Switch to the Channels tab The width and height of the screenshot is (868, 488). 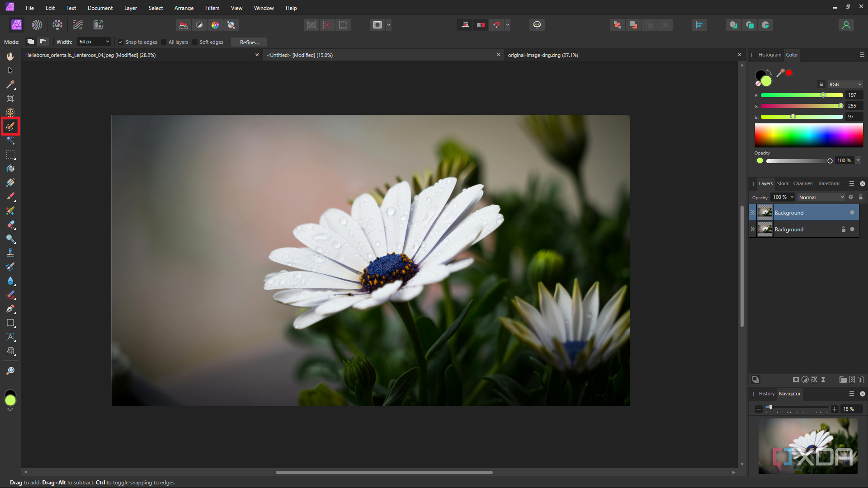[x=803, y=183]
